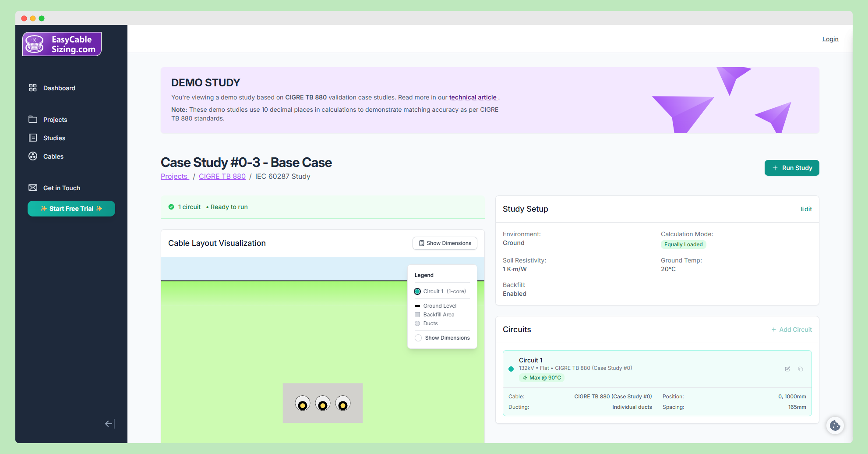Click Circuit 1 teal swatch in legend
The image size is (868, 454).
[417, 291]
